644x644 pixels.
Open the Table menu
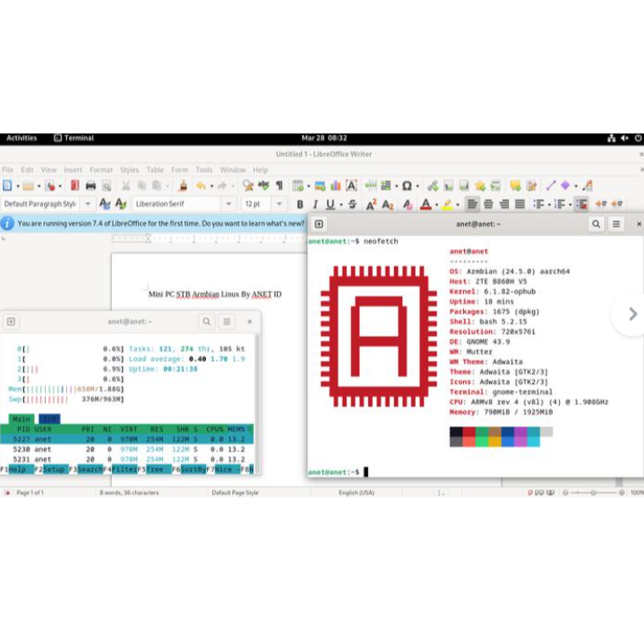point(155,169)
